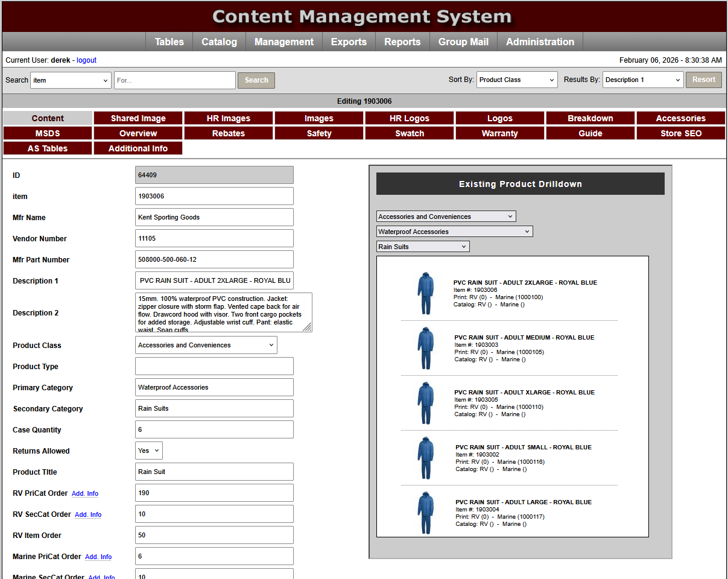Screen dimensions: 728x579
Task: Expand the Rain Suits dropdown in drilldown panel
Action: [x=422, y=246]
